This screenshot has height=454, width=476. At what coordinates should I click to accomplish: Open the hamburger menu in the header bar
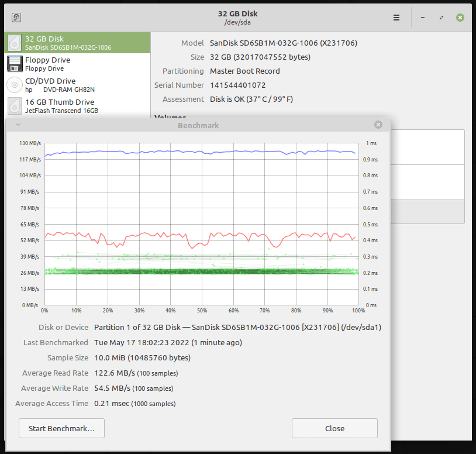(x=396, y=18)
